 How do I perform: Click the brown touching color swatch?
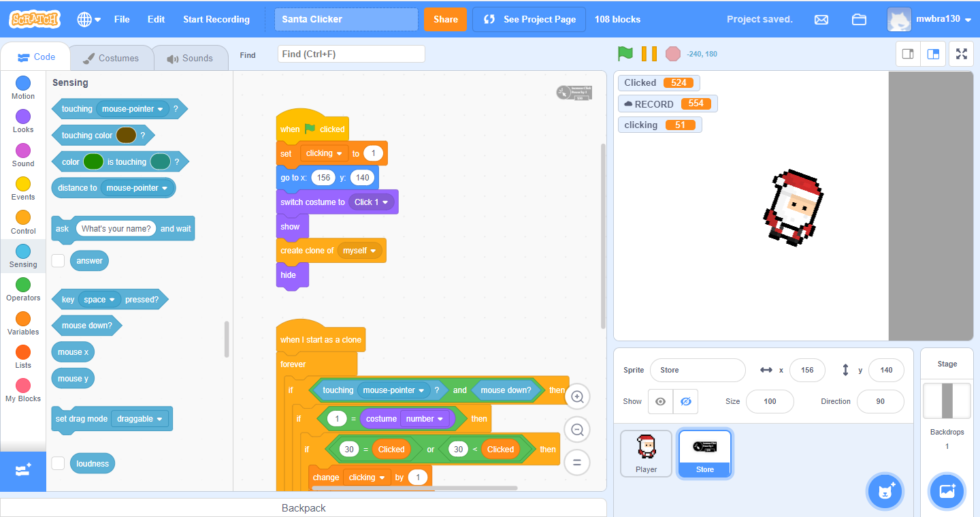(126, 136)
